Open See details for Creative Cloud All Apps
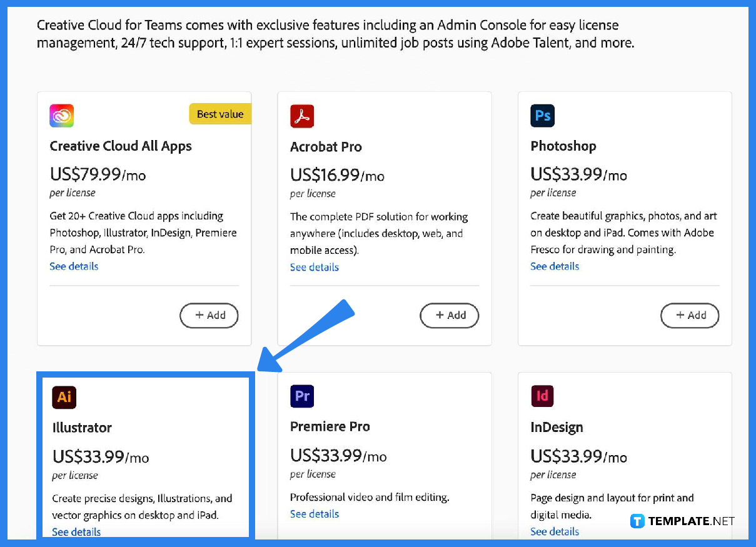Viewport: 756px width, 547px height. 74,266
